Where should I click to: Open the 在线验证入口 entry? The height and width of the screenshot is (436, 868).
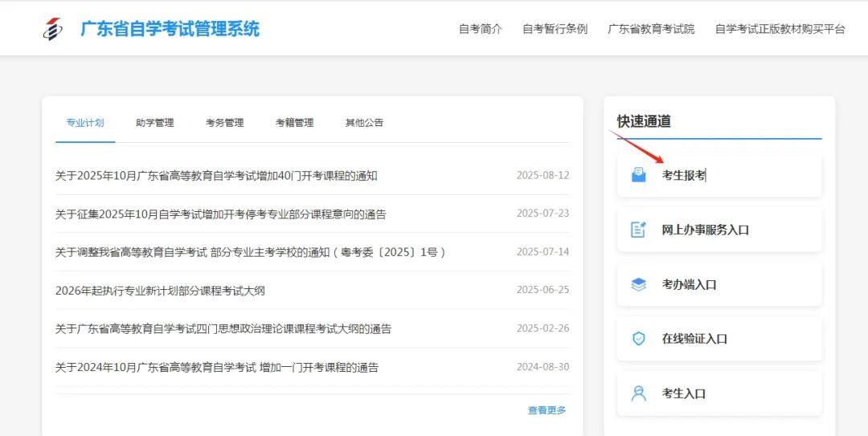719,339
